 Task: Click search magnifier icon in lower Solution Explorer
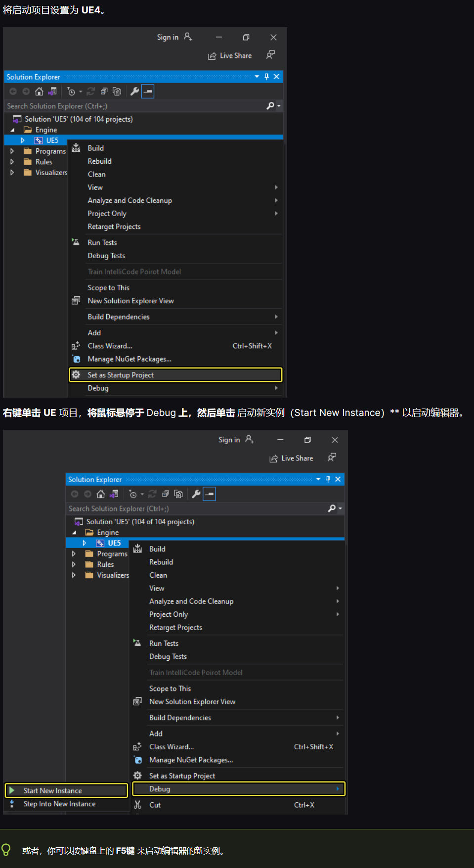coord(332,508)
